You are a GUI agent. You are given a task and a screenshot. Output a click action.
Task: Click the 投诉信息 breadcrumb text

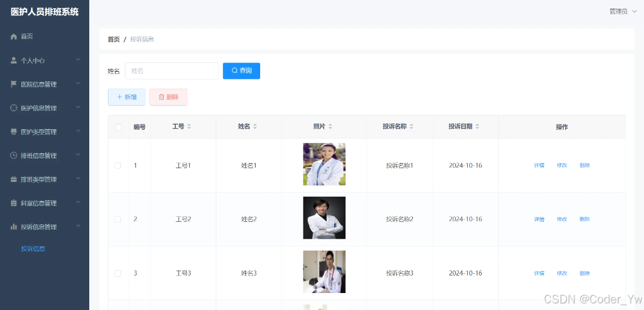coord(142,39)
